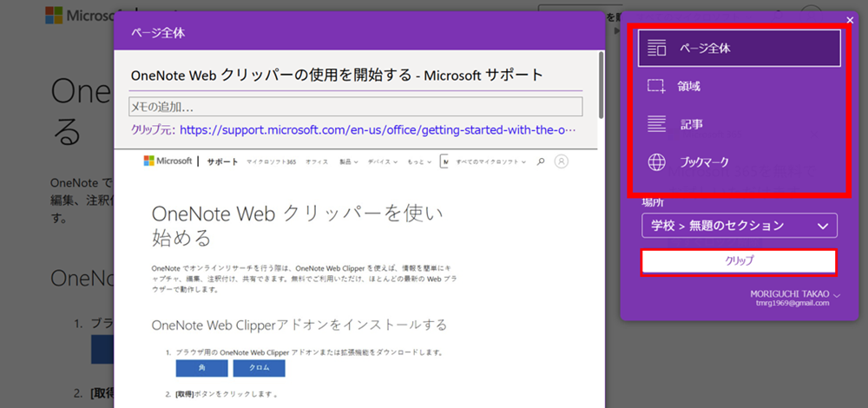The width and height of the screenshot is (868, 408).
Task: Expand the デバイス menu in preview
Action: (383, 162)
